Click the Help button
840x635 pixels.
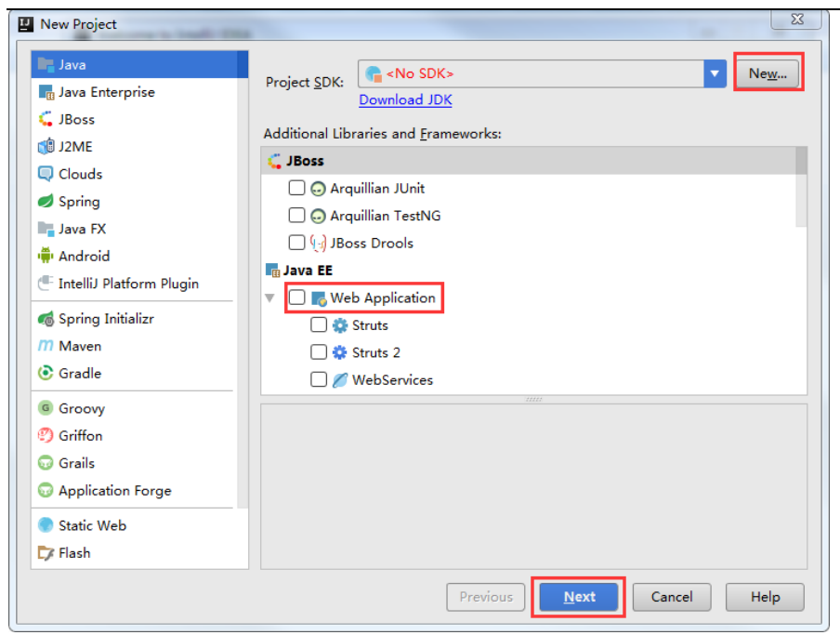tap(765, 597)
